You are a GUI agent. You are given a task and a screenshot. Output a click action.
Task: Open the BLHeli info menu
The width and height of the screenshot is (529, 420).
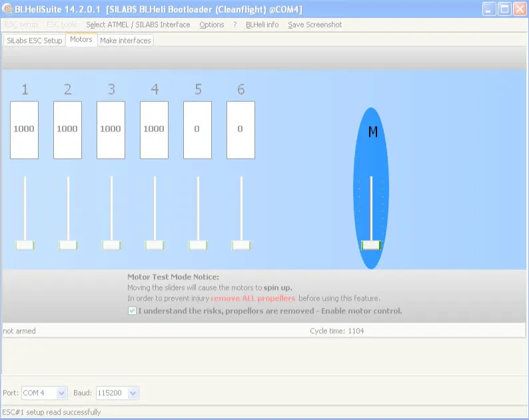[x=263, y=25]
